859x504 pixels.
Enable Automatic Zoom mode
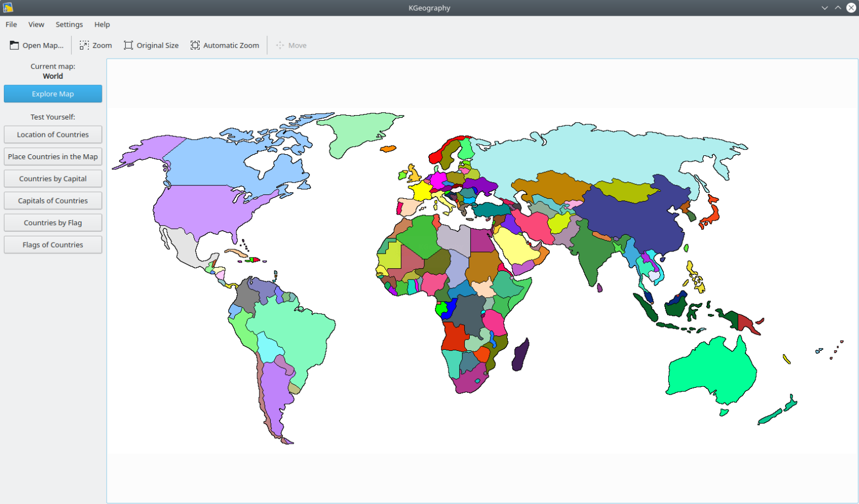pyautogui.click(x=225, y=45)
